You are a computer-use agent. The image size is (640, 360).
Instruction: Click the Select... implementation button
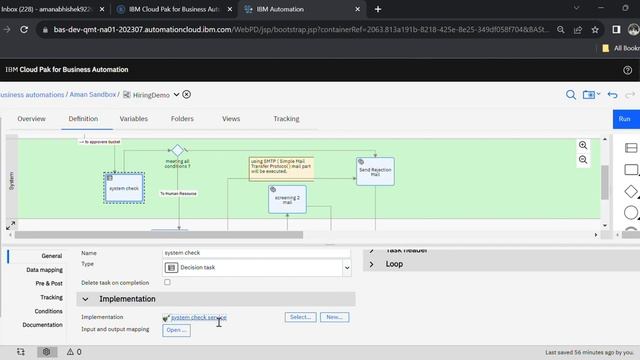click(300, 317)
